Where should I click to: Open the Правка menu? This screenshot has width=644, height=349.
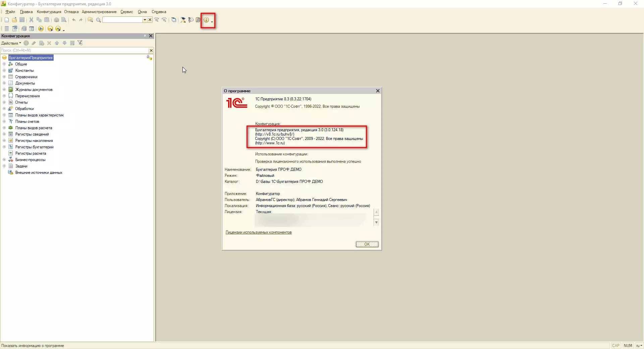click(x=26, y=12)
